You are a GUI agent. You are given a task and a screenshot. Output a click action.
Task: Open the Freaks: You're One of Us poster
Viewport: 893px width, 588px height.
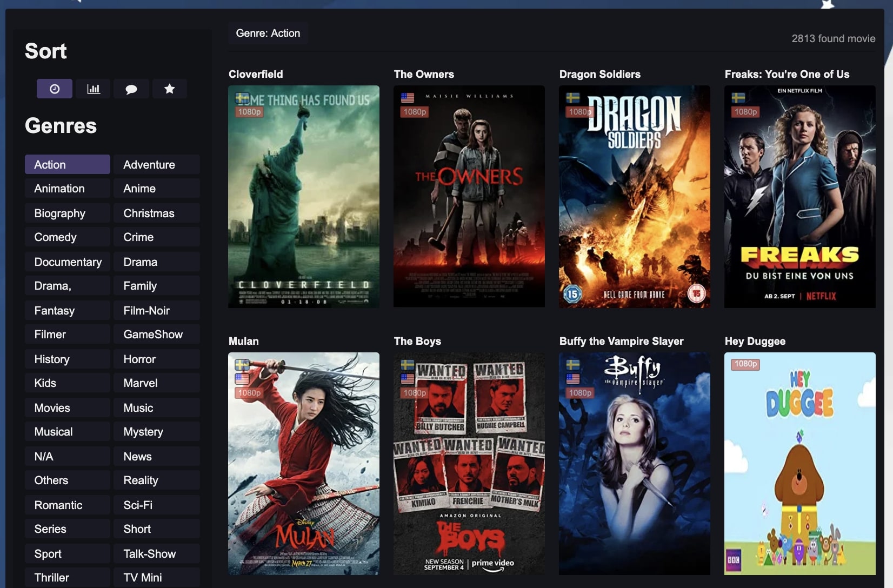pyautogui.click(x=800, y=197)
